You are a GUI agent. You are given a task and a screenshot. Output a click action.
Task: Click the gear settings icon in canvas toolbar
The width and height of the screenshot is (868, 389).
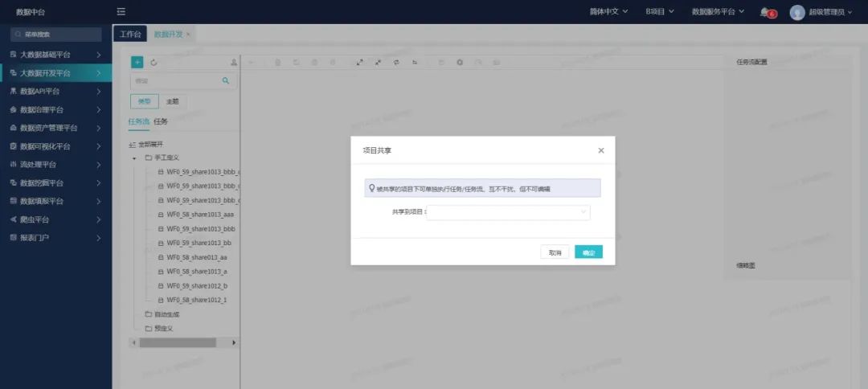coord(460,62)
